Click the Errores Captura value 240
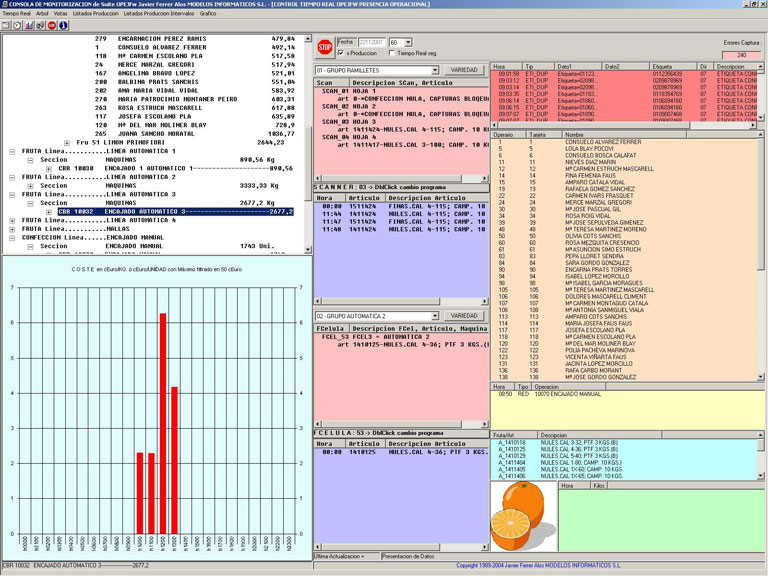 (x=742, y=55)
